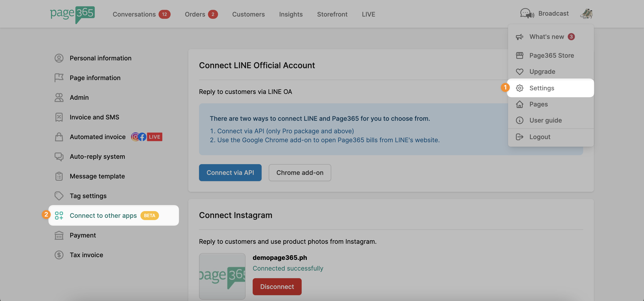Open User guide from the menu

point(551,120)
